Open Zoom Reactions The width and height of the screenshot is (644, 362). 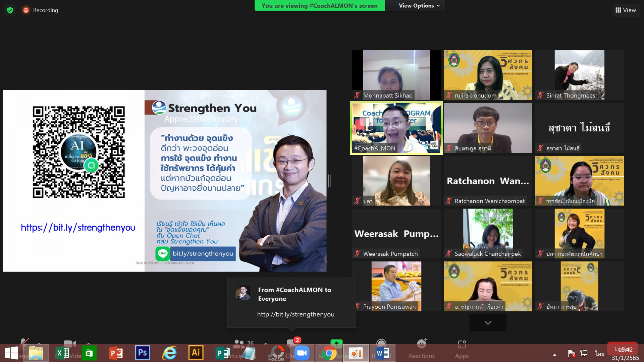[421, 349]
